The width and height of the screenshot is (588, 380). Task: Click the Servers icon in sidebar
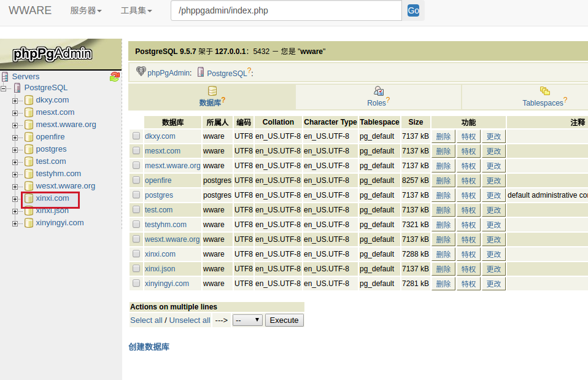click(x=5, y=77)
